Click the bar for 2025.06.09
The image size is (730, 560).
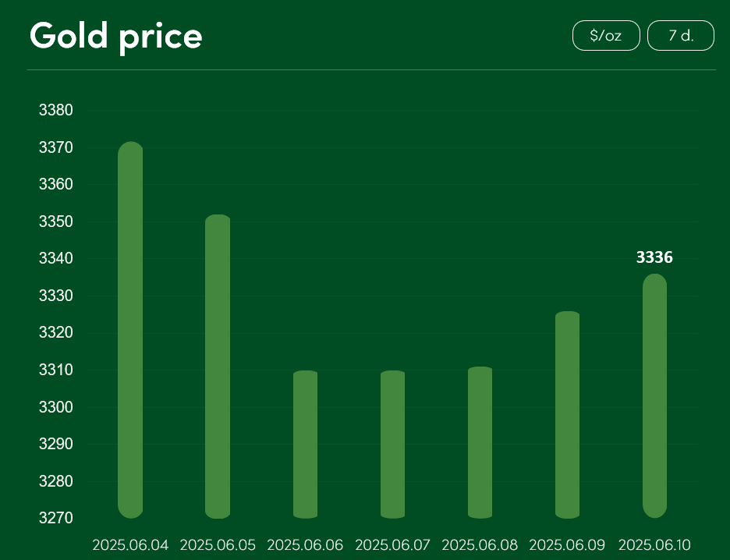click(x=568, y=415)
